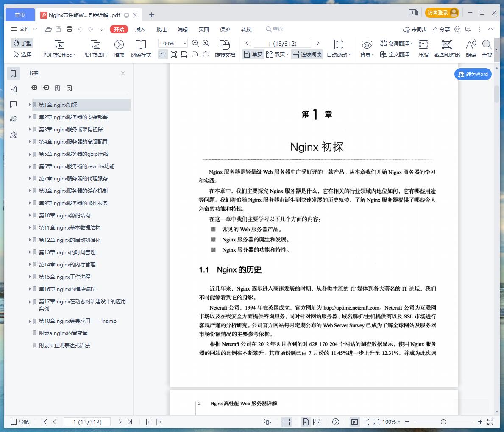Open a file using the folder icon
This screenshot has width=504, height=432.
[x=48, y=29]
